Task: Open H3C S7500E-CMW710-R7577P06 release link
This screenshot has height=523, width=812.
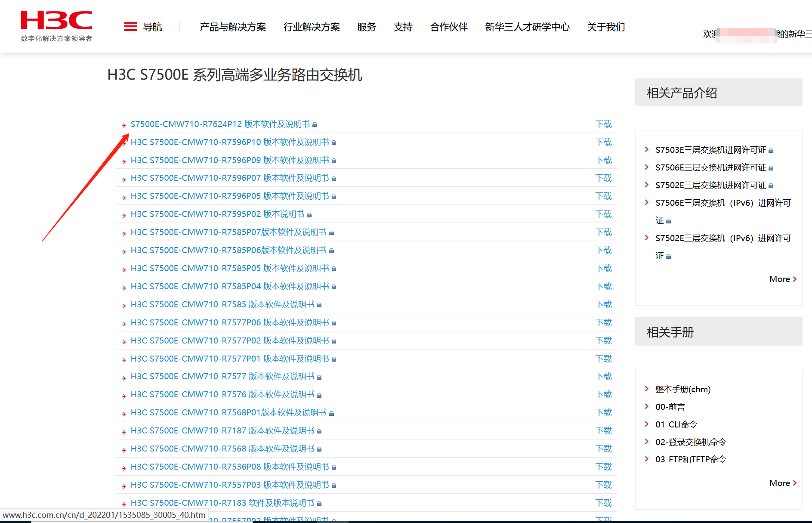Action: click(230, 323)
